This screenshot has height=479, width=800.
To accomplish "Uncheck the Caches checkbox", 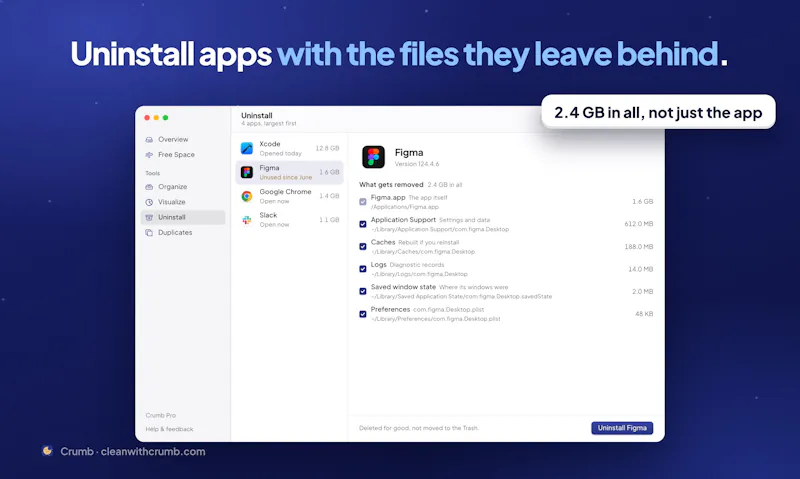I will point(363,246).
